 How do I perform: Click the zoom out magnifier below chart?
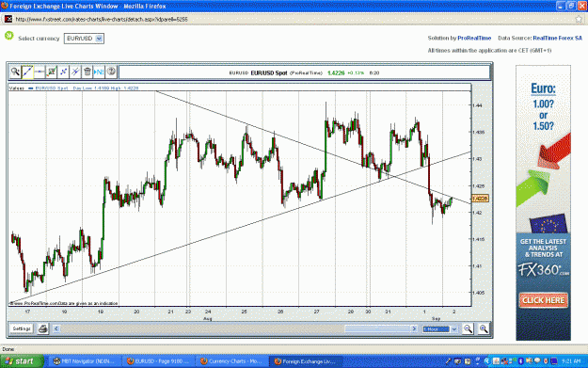(468, 329)
